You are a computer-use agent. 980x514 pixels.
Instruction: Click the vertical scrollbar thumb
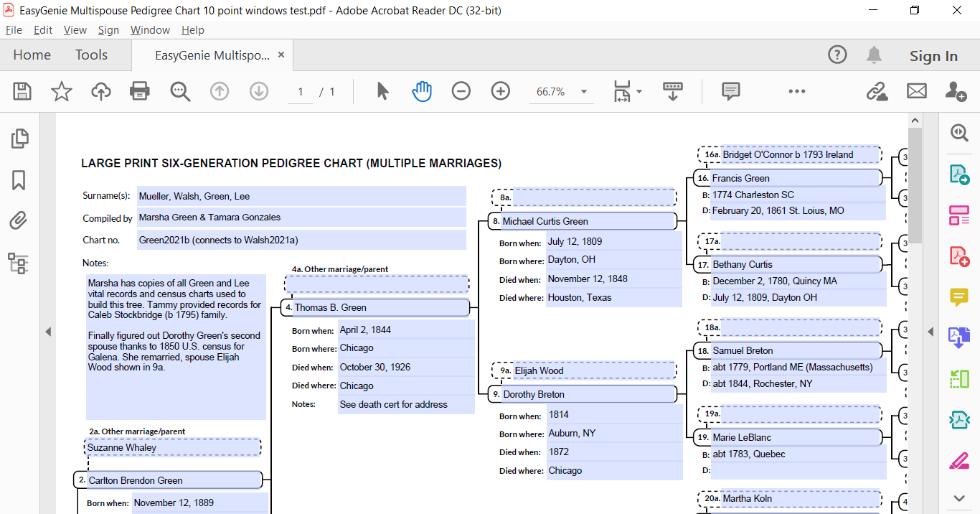pos(915,187)
